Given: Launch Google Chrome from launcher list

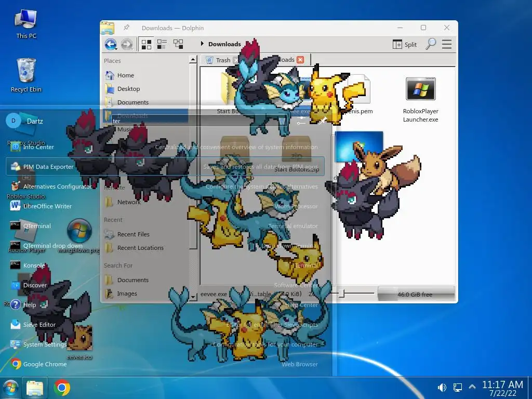Looking at the screenshot, I should click(x=165, y=364).
